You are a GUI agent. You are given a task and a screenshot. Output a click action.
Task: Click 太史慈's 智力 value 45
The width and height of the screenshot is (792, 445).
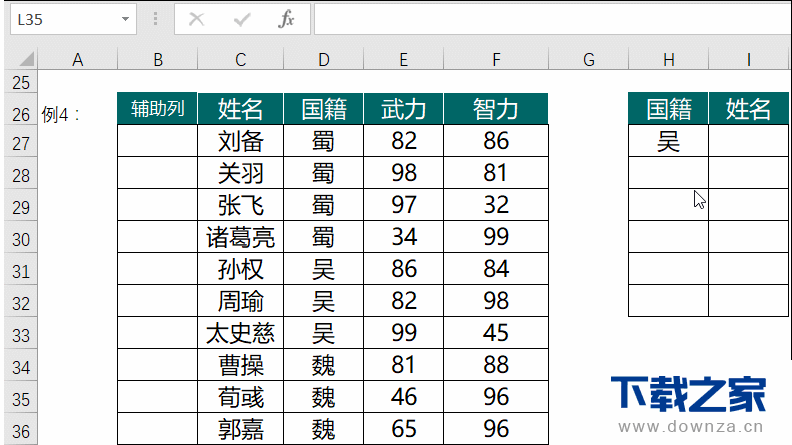pyautogui.click(x=496, y=333)
